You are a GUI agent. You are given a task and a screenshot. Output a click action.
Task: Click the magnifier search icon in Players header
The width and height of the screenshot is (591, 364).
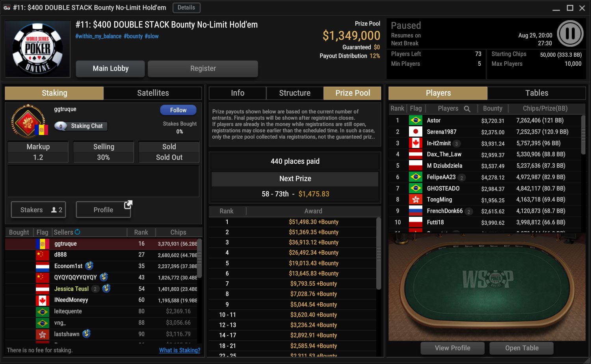[x=467, y=109]
